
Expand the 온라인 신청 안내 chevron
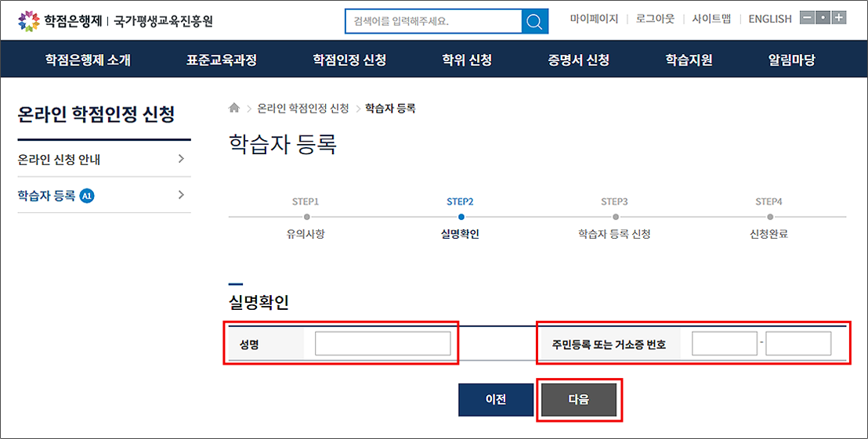point(181,159)
